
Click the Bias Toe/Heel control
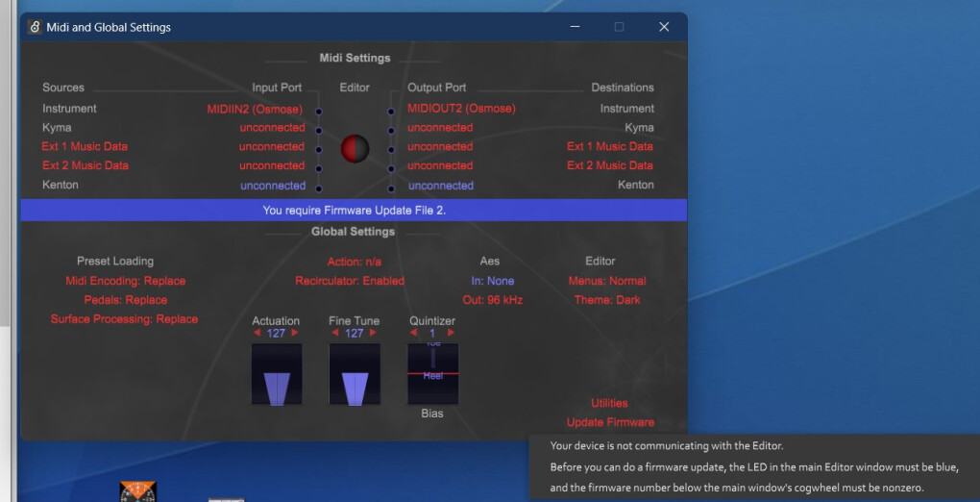tap(432, 374)
